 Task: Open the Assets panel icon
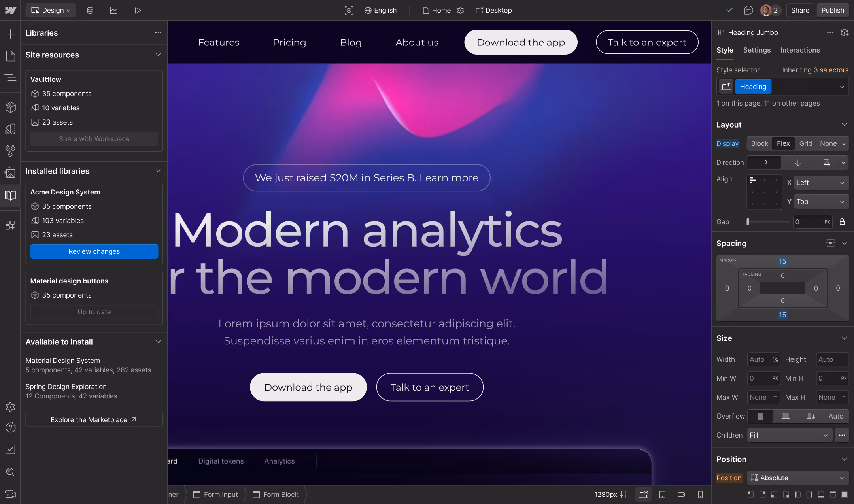(x=11, y=173)
